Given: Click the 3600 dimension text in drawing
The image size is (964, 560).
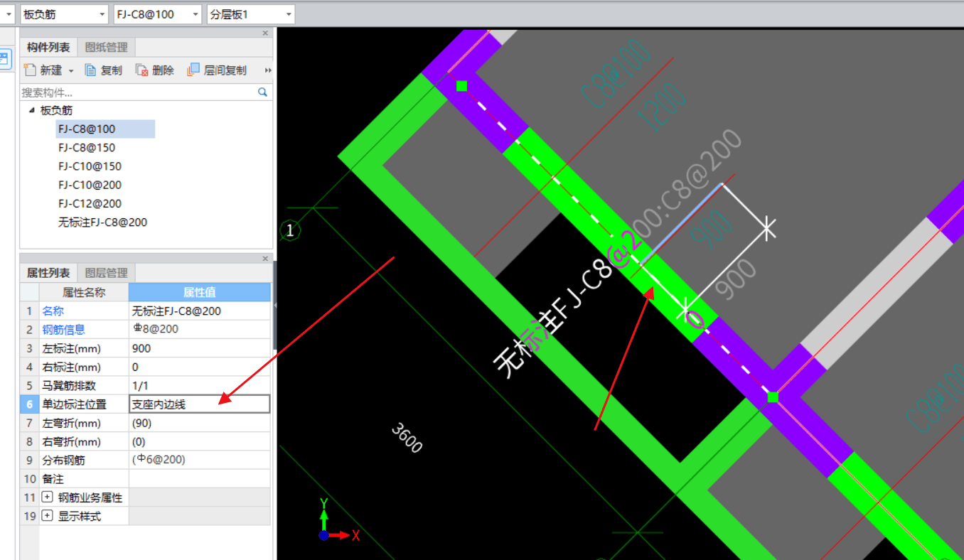Looking at the screenshot, I should (x=407, y=438).
